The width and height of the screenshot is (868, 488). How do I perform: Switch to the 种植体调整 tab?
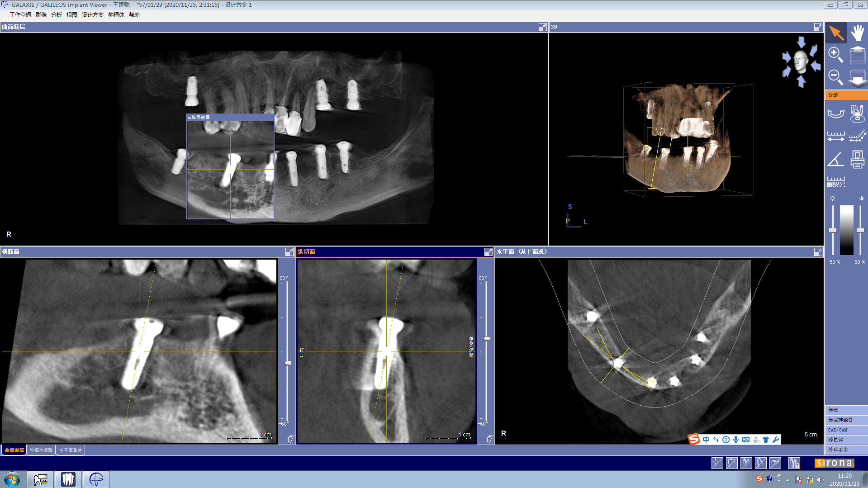tap(41, 450)
